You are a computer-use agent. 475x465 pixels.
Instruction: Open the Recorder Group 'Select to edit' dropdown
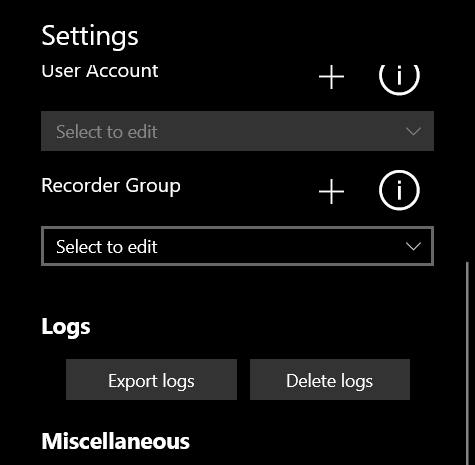click(x=237, y=246)
